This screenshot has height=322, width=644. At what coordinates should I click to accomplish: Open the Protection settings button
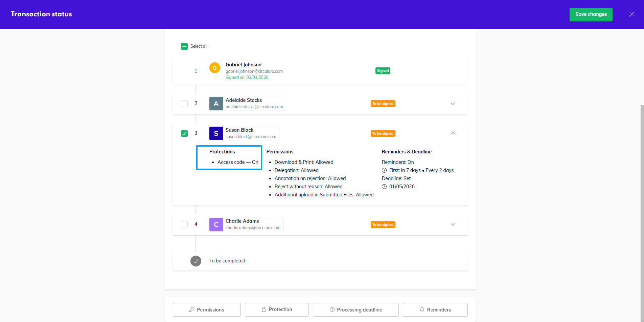point(277,310)
